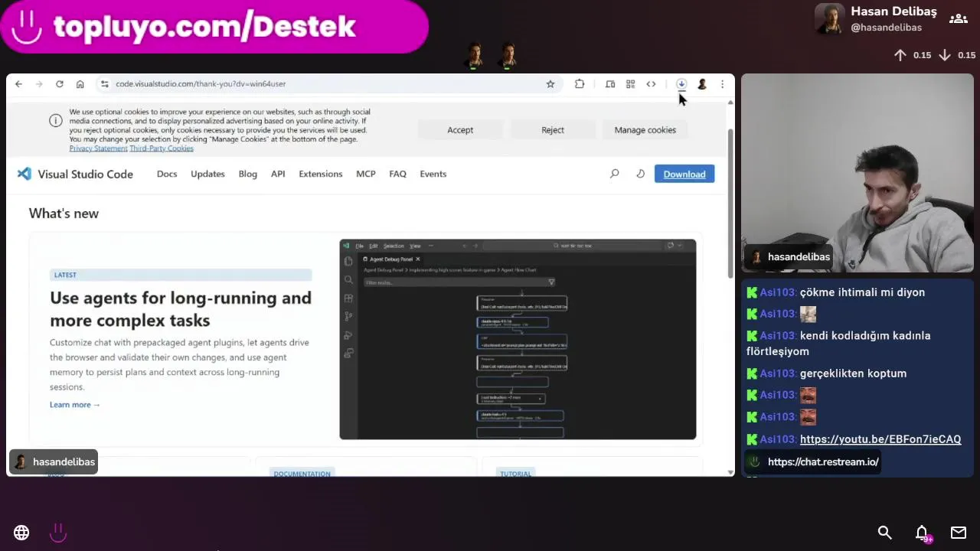Click the page vertical scrollbar thumb
The image size is (980, 551).
[730, 203]
